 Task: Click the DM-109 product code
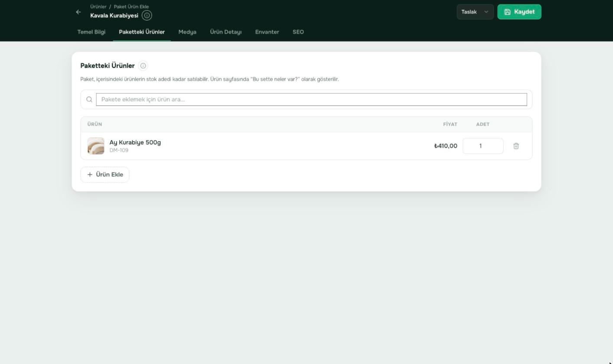click(119, 150)
